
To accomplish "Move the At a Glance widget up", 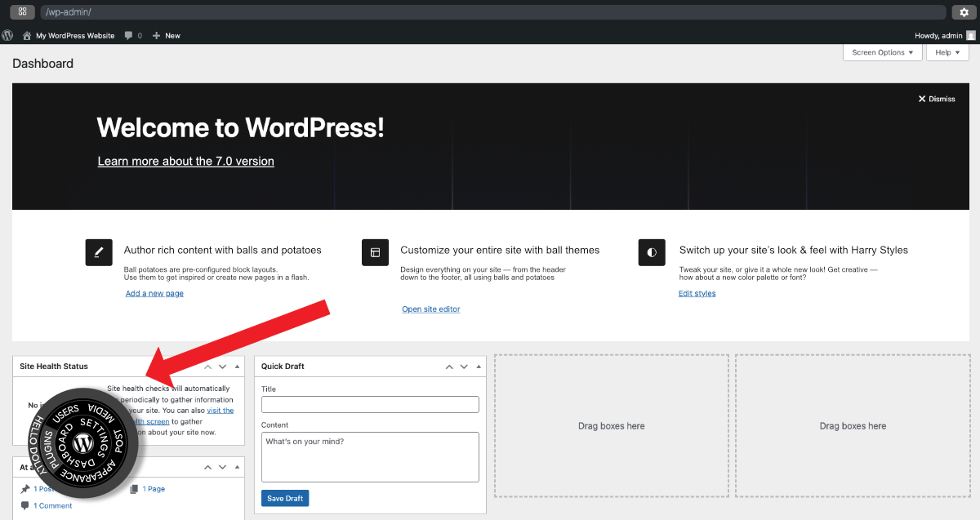I will (x=208, y=468).
